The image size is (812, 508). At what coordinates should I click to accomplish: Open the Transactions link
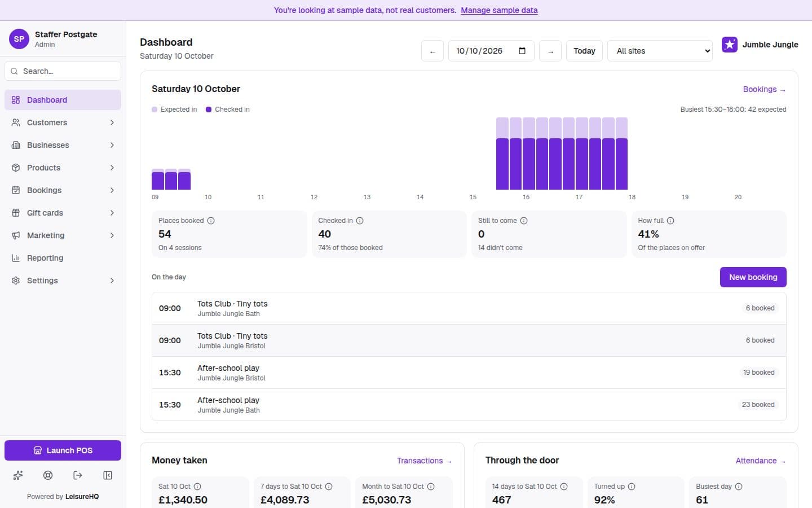[424, 461]
